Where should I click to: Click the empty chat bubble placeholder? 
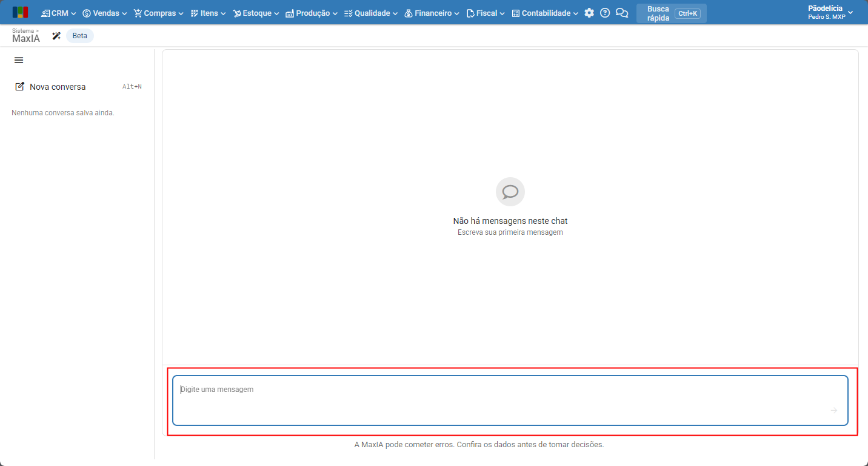point(510,192)
